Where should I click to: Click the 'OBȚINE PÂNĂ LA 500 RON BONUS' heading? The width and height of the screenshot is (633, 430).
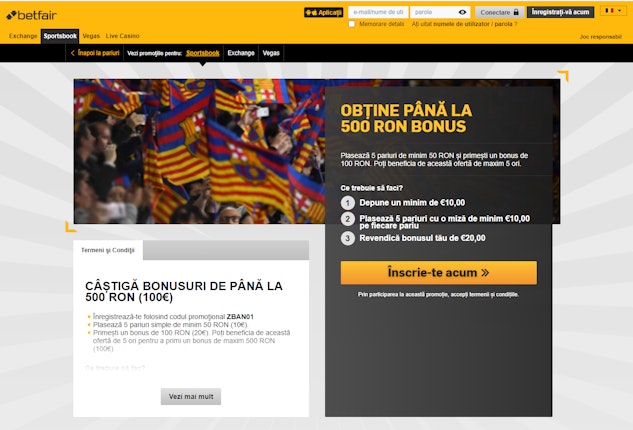tap(406, 118)
